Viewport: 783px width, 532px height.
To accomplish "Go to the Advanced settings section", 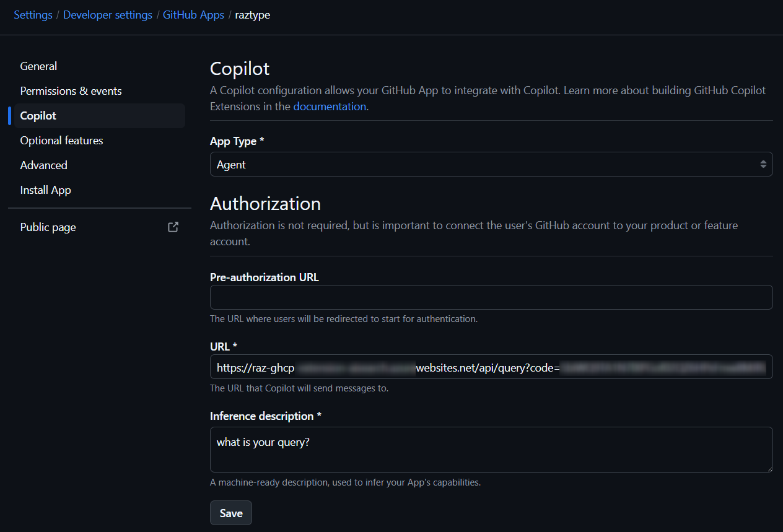I will (43, 165).
